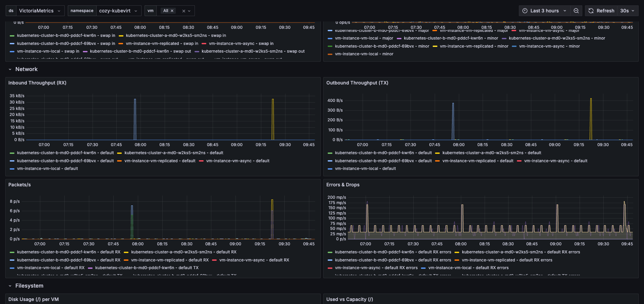Open Inbound Throughput (RX) panel title
Viewport: 644px width, 304px height.
(37, 83)
